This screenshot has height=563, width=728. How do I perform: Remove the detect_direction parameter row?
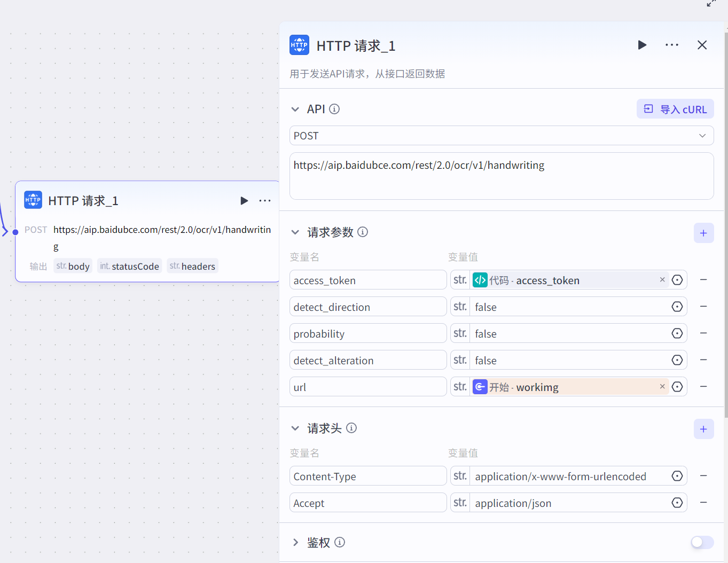click(x=703, y=307)
